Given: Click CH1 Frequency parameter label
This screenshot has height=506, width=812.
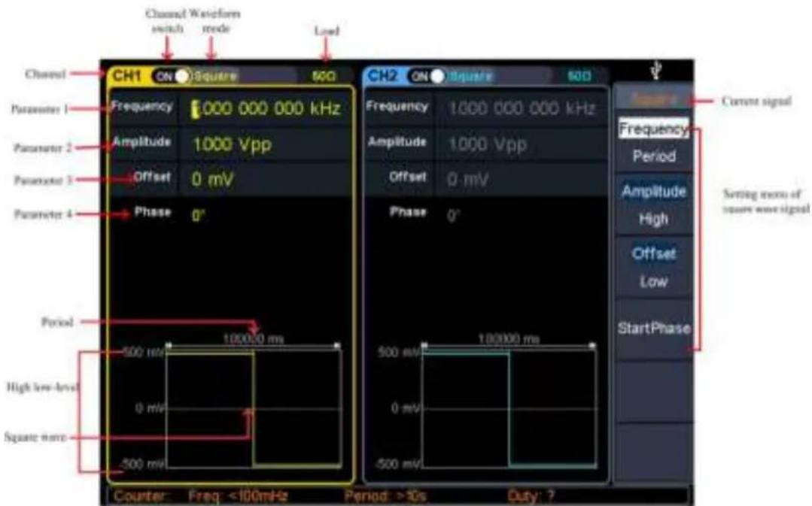Looking at the screenshot, I should click(x=142, y=106).
